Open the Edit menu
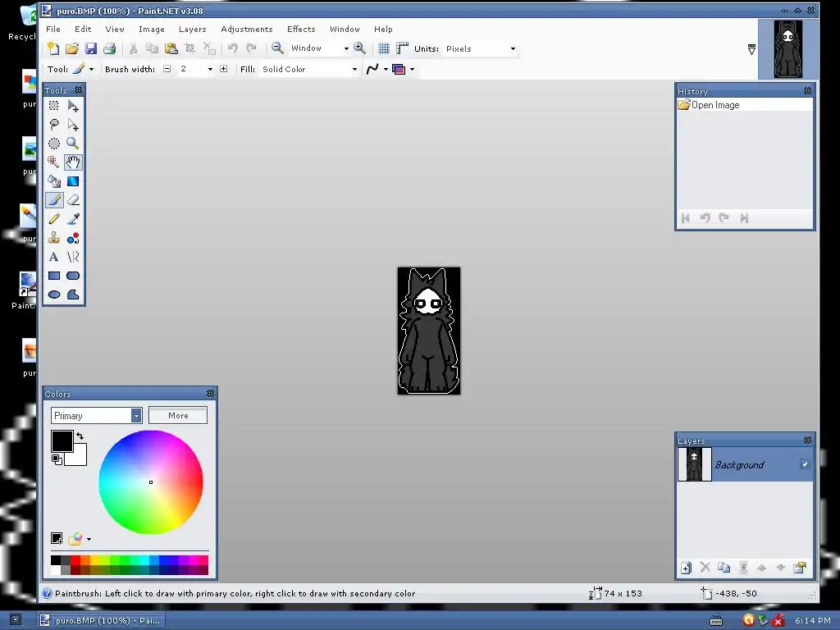This screenshot has height=630, width=840. (x=83, y=29)
